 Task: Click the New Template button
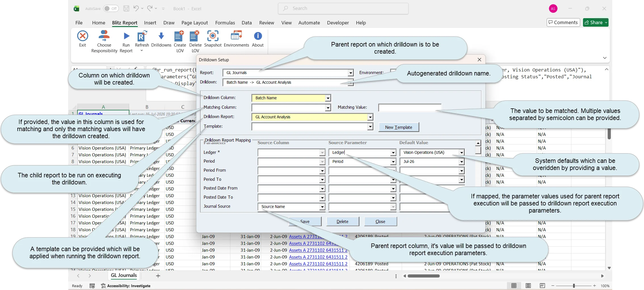coord(399,127)
